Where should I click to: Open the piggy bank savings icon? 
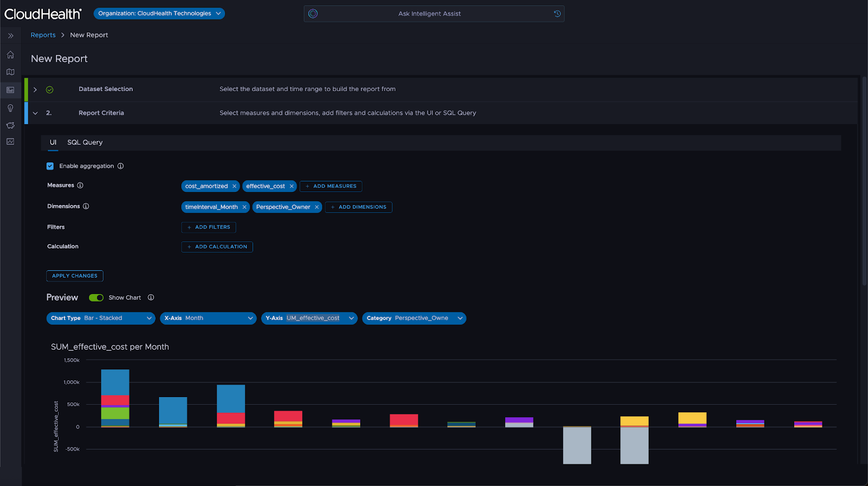pos(10,125)
